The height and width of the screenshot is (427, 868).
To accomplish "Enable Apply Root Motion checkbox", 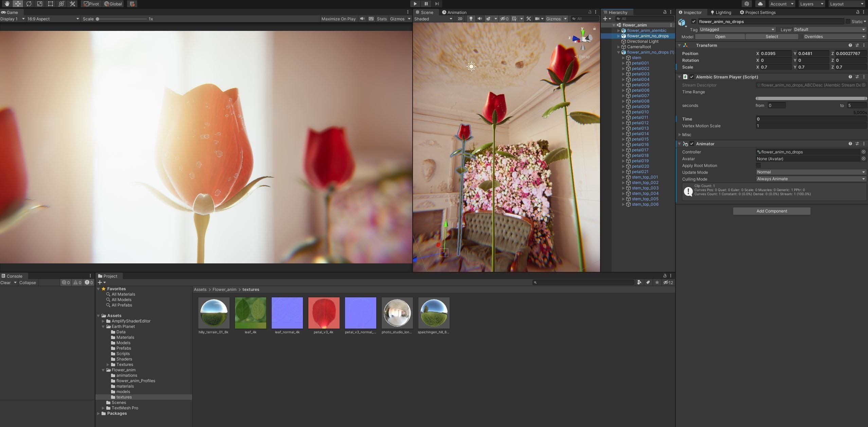I will click(x=758, y=166).
